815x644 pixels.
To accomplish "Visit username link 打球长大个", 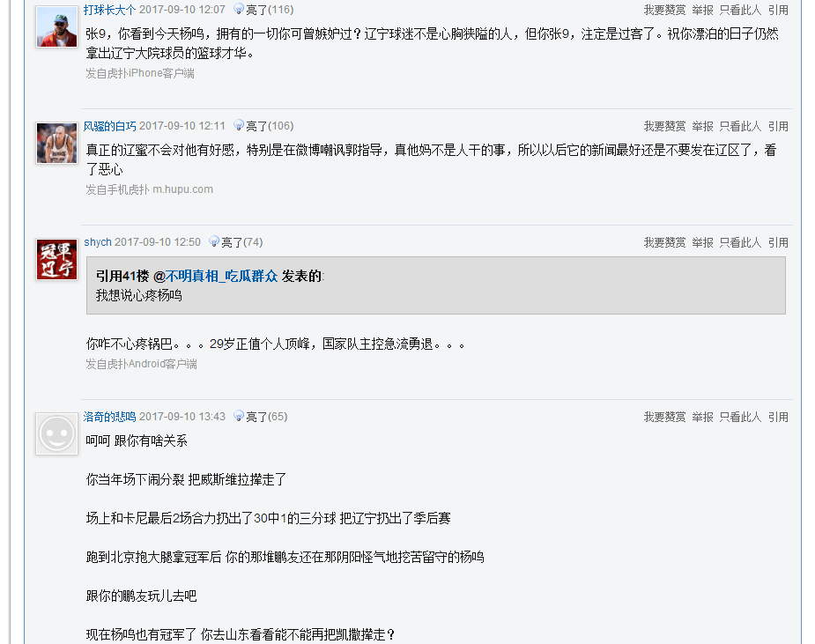I will (x=109, y=10).
